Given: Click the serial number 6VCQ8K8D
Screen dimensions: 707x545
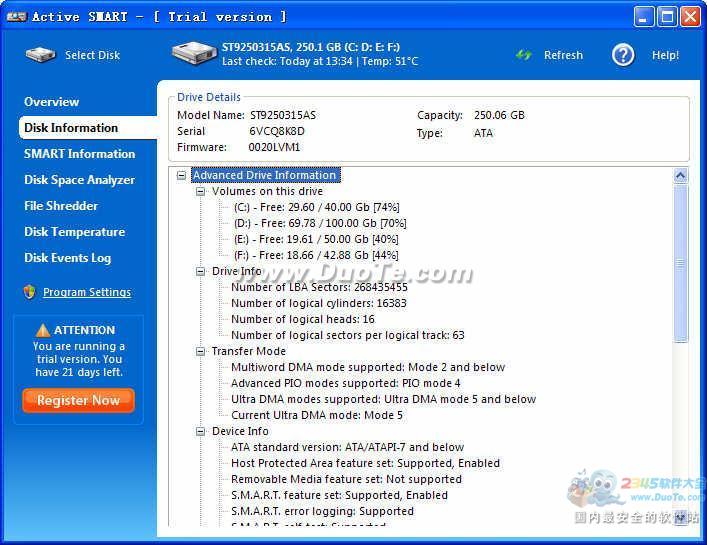Looking at the screenshot, I should 277,131.
